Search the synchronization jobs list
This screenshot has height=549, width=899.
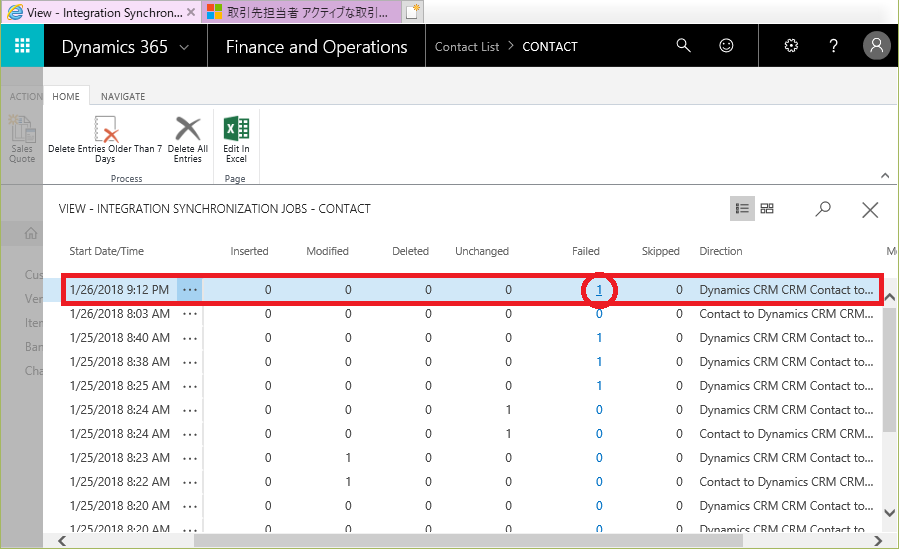click(823, 209)
